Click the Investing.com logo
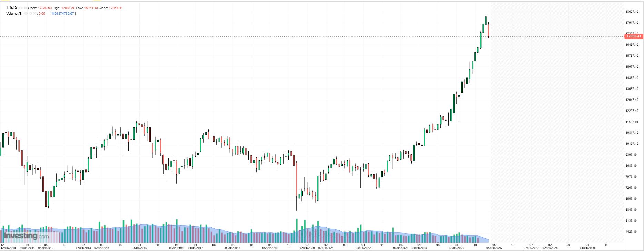644x251 pixels. 26,236
